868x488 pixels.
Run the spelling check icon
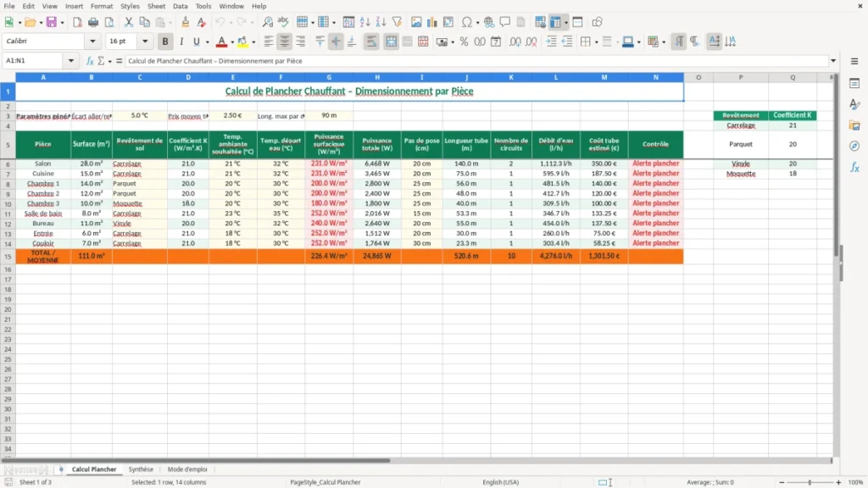(283, 22)
